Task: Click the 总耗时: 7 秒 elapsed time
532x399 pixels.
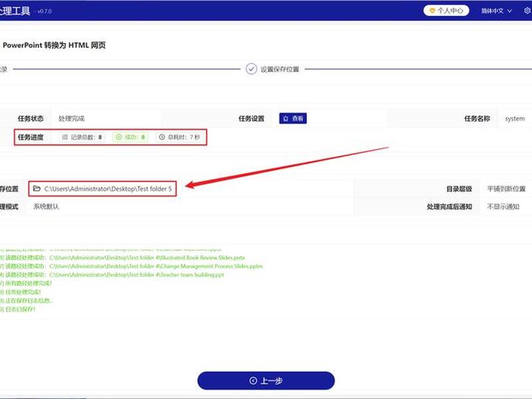Action: click(180, 137)
